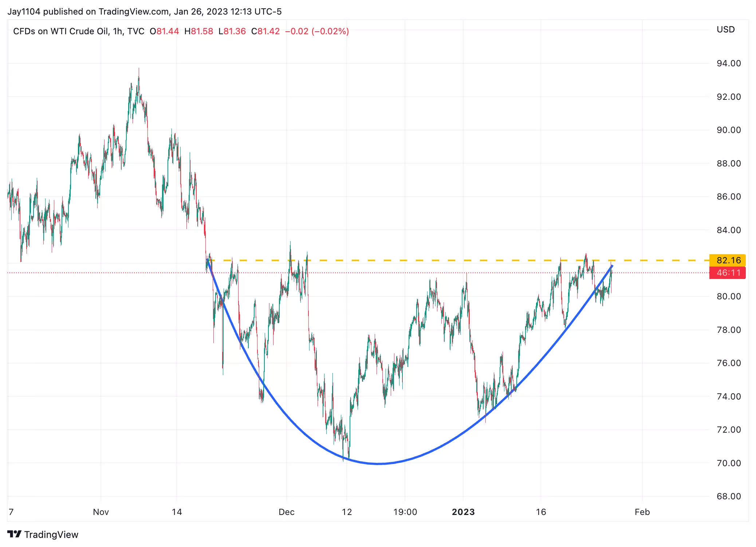Select the yellow 82.16 price label

pyautogui.click(x=728, y=260)
